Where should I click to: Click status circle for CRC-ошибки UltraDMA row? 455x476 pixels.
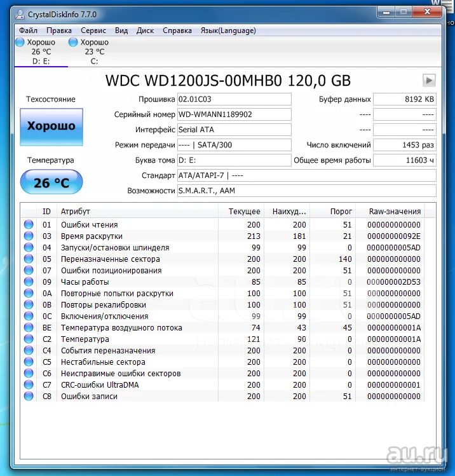coord(29,384)
